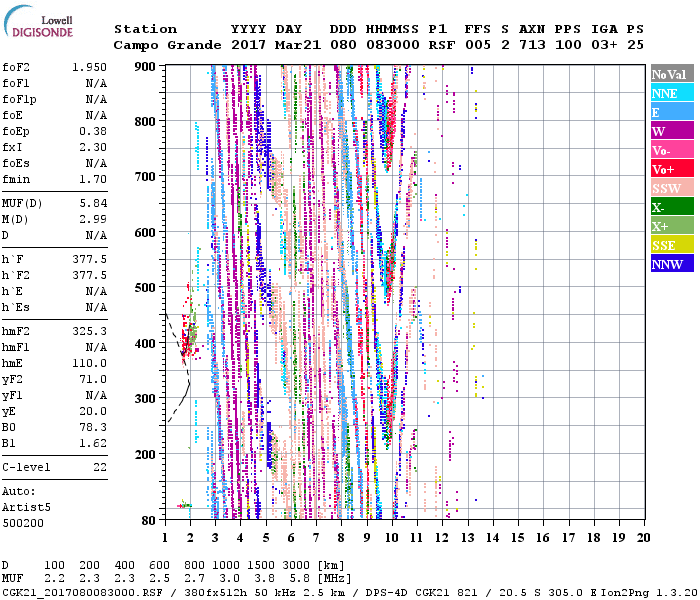Select the SSW legend swatch

click(672, 188)
